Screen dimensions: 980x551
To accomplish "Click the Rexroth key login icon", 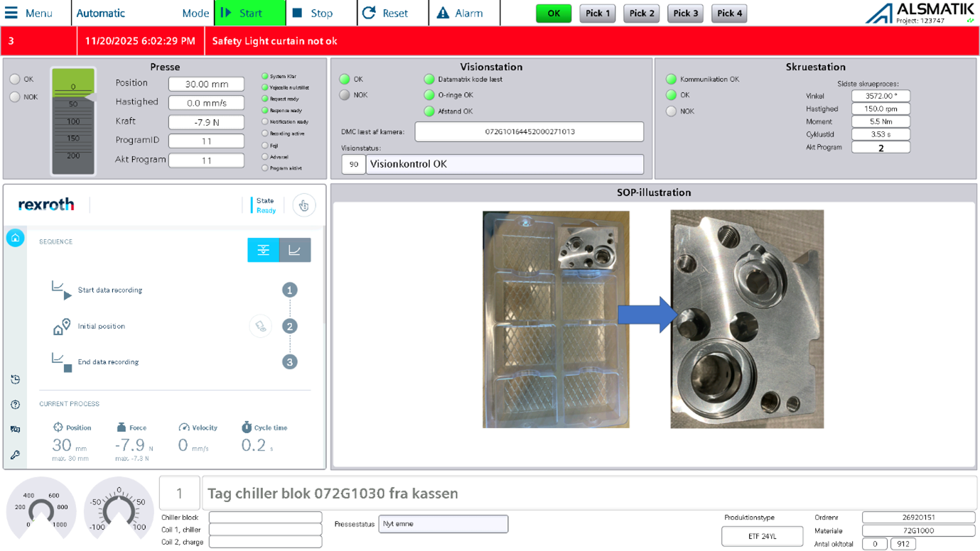I will 15,454.
